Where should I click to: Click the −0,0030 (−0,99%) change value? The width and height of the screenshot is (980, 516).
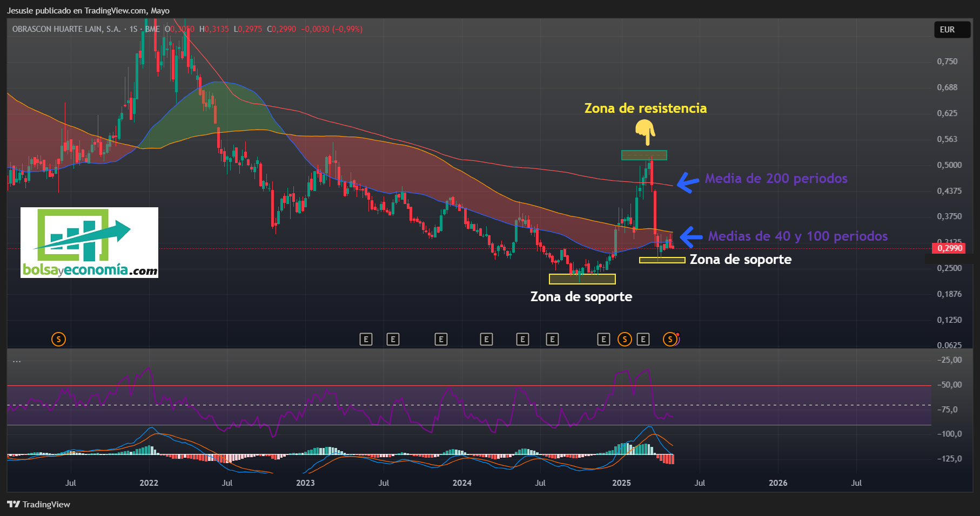332,29
